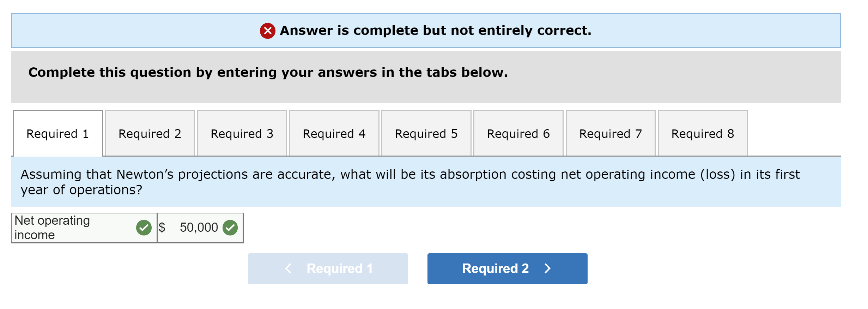The height and width of the screenshot is (309, 868).
Task: Switch to the Required 3 tab
Action: pyautogui.click(x=242, y=133)
